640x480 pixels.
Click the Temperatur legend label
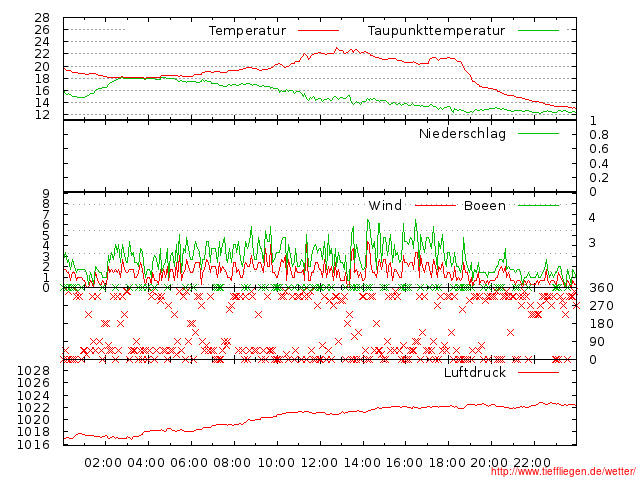click(x=247, y=31)
